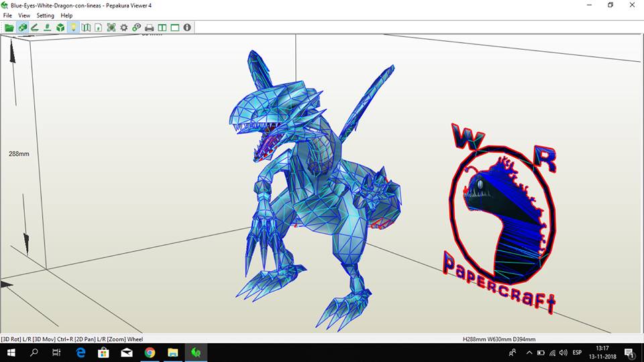Viewport: 644px width, 362px height.
Task: Click the ESP input language indicator
Action: pyautogui.click(x=577, y=353)
